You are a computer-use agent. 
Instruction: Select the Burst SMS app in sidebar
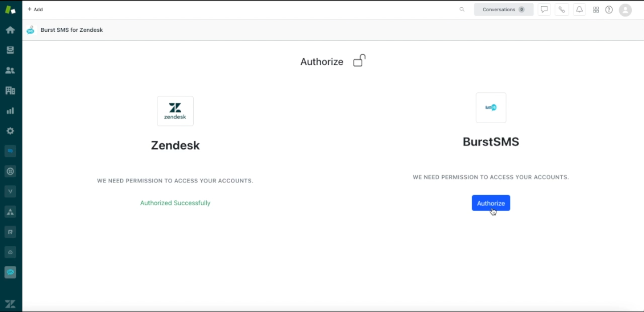[10, 272]
